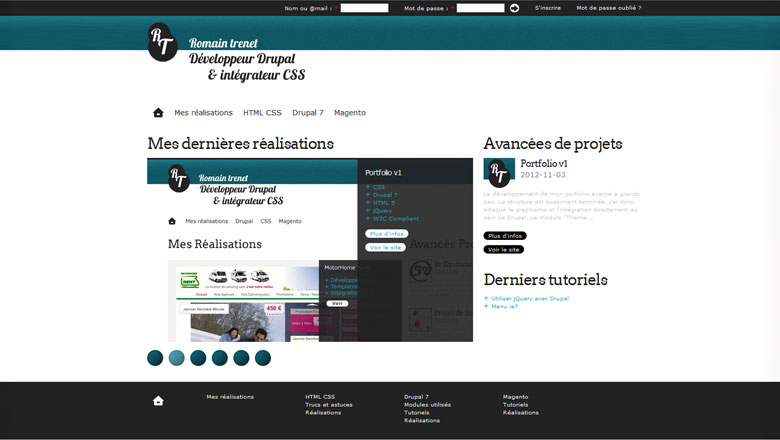This screenshot has width=780, height=440.
Task: Click Plus d'infos in slideshow panel
Action: tap(387, 234)
